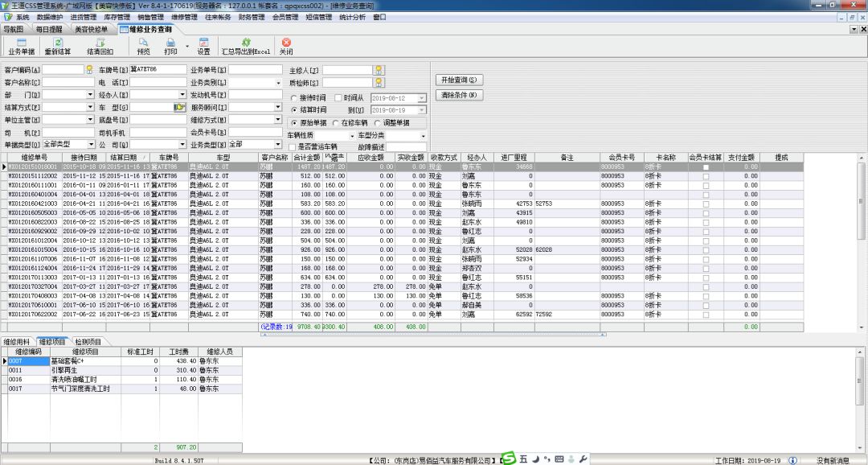Click the 开始查询 button
The width and height of the screenshot is (868, 465).
click(x=459, y=80)
